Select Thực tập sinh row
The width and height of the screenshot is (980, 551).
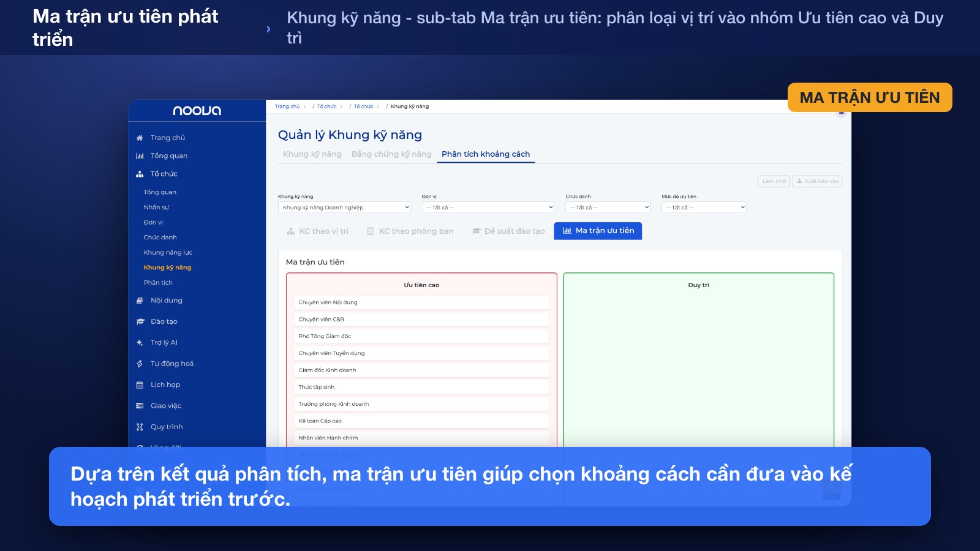click(421, 387)
